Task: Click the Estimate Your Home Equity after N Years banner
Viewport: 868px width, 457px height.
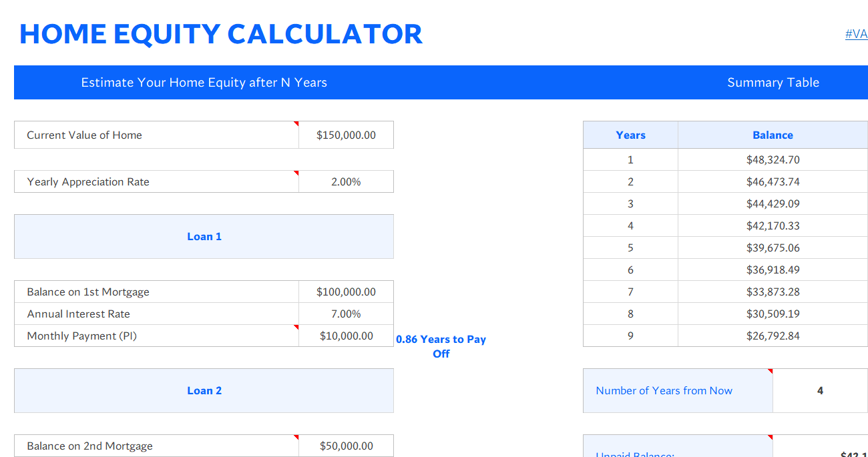Action: [x=204, y=83]
